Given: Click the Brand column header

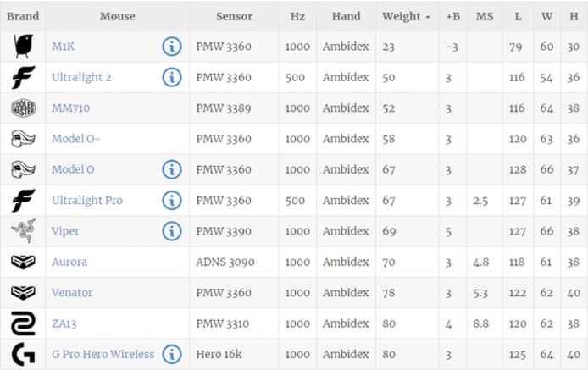Looking at the screenshot, I should pos(23,16).
